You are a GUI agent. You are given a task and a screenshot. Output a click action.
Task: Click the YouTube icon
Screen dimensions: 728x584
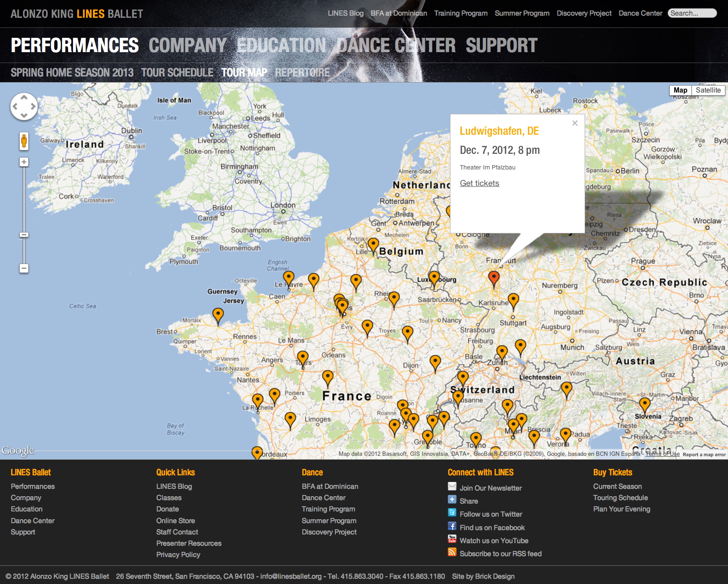pyautogui.click(x=452, y=539)
